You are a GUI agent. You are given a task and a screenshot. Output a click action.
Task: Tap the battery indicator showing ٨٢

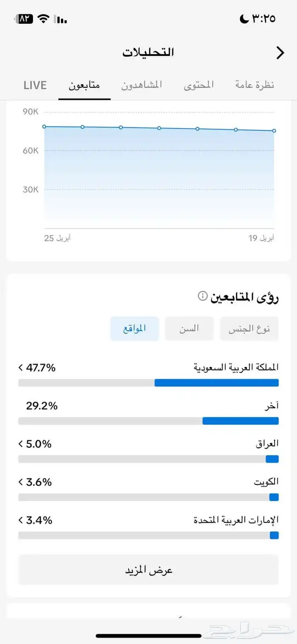(24, 19)
